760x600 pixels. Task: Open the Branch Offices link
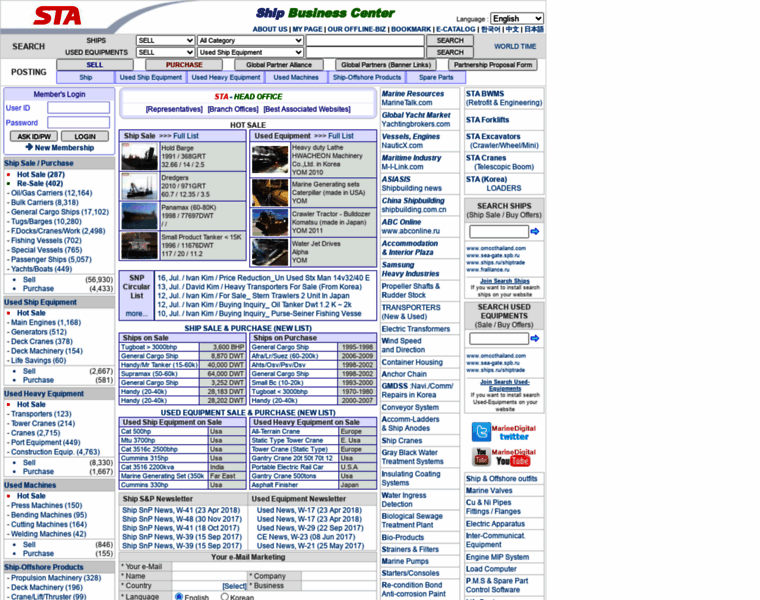pyautogui.click(x=233, y=109)
